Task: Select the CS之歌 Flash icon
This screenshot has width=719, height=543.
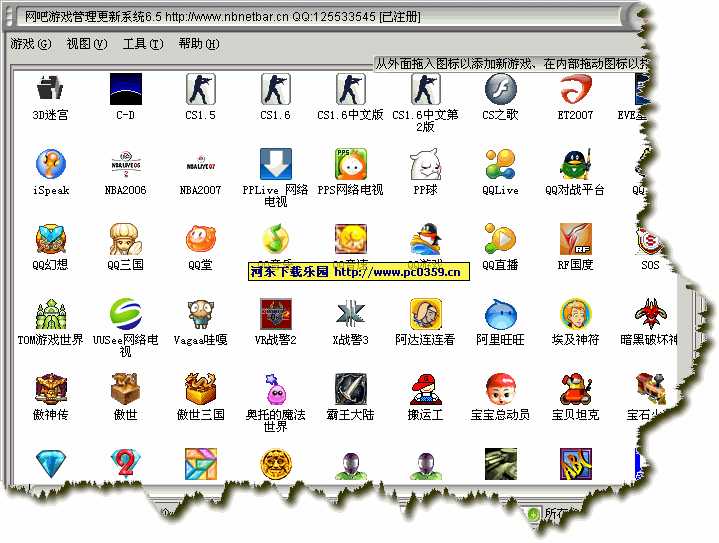Action: click(x=500, y=89)
